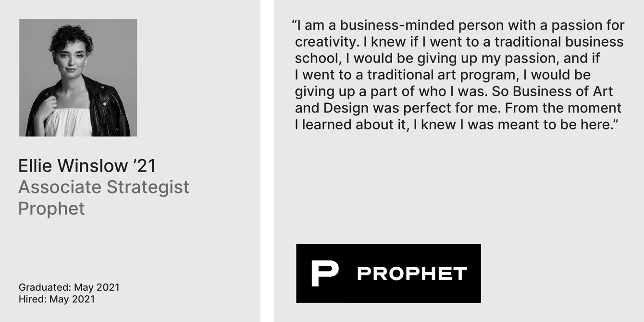Click the leather jacket in the portrait

111,108
